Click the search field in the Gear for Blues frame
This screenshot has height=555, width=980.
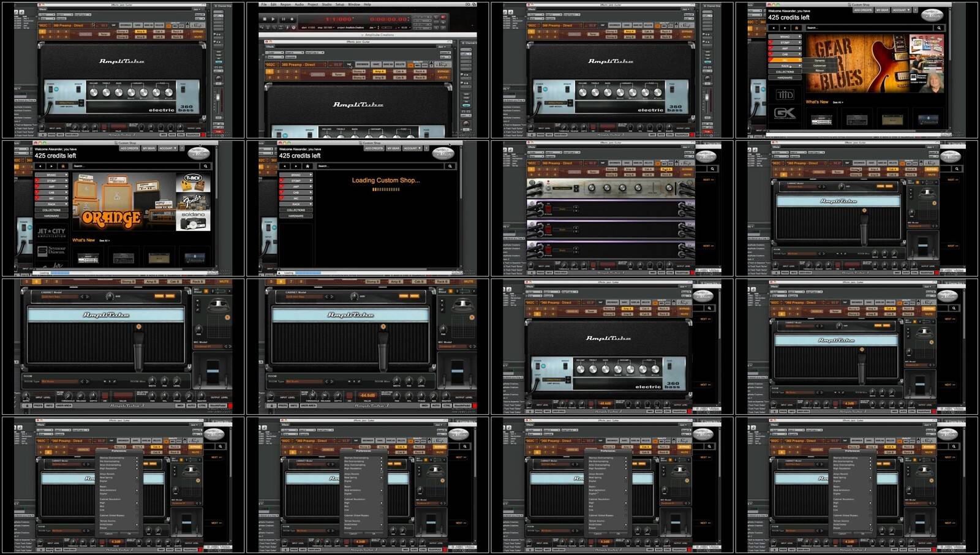[869, 28]
